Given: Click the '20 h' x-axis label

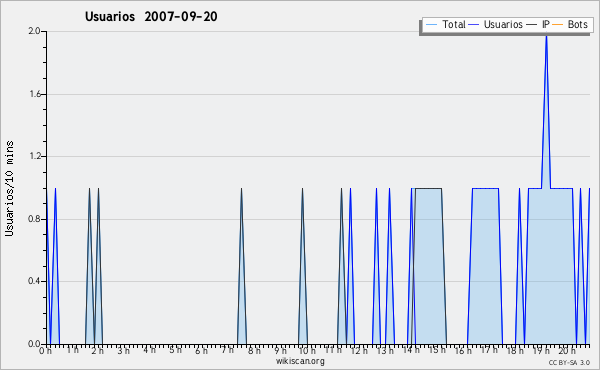Looking at the screenshot, I should coord(567,350).
